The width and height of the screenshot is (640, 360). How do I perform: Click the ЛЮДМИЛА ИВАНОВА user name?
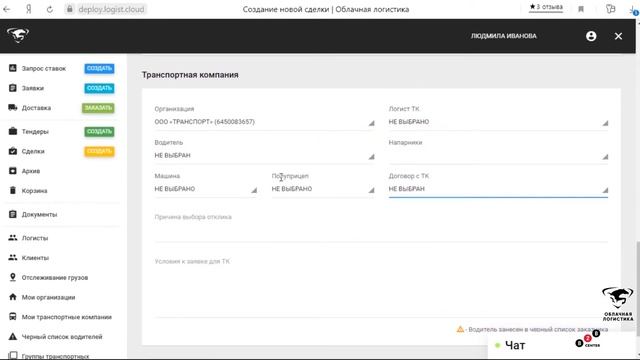pyautogui.click(x=504, y=36)
